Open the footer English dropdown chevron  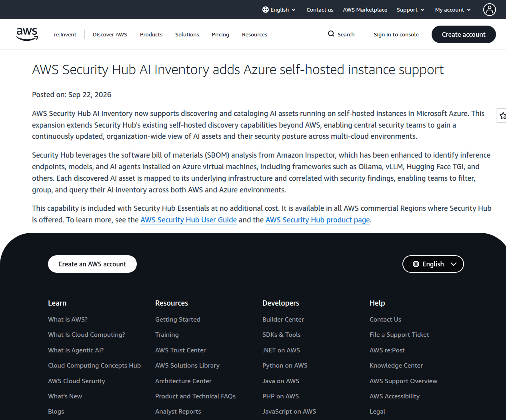tap(454, 264)
